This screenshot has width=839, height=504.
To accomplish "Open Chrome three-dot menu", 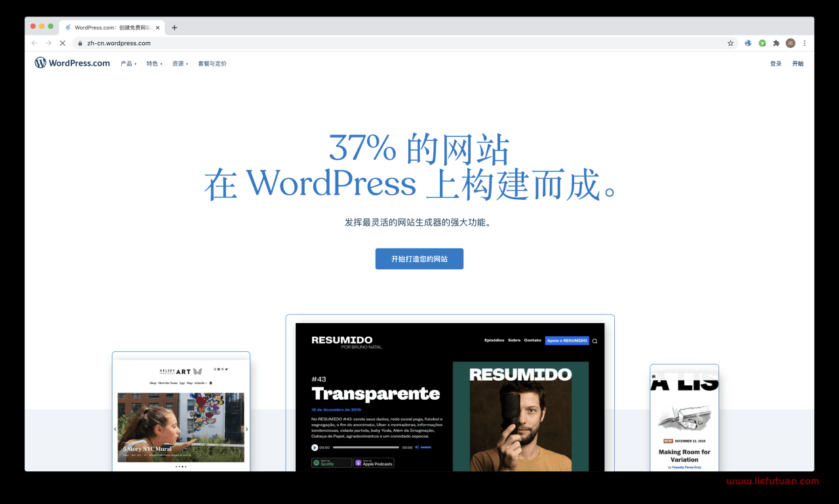I will (804, 43).
